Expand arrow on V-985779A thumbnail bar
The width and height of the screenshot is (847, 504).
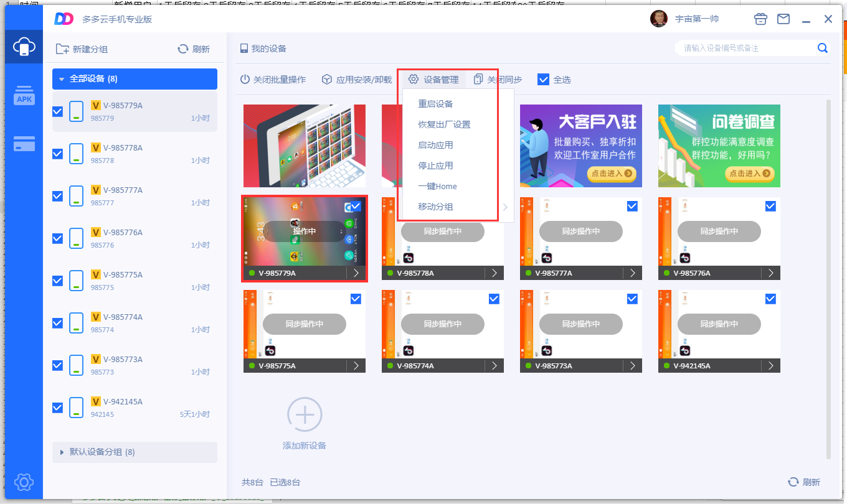tap(356, 273)
